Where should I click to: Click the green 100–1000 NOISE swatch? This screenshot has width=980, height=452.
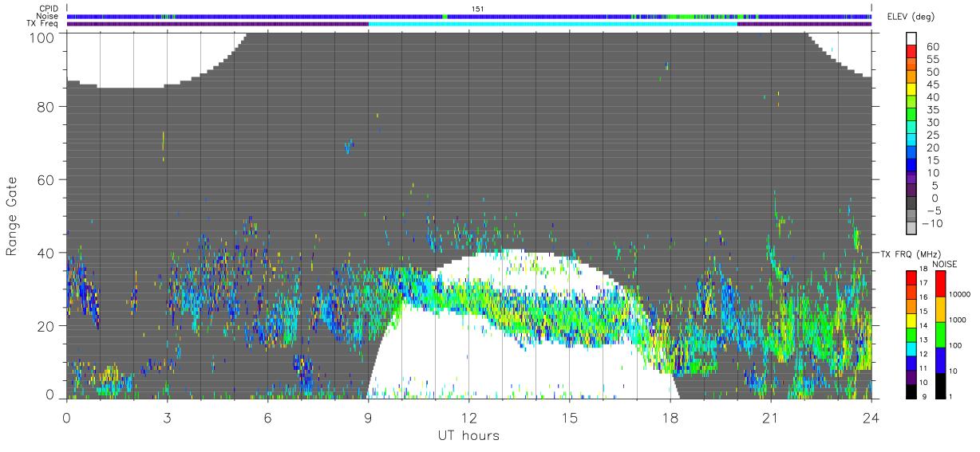[942, 334]
